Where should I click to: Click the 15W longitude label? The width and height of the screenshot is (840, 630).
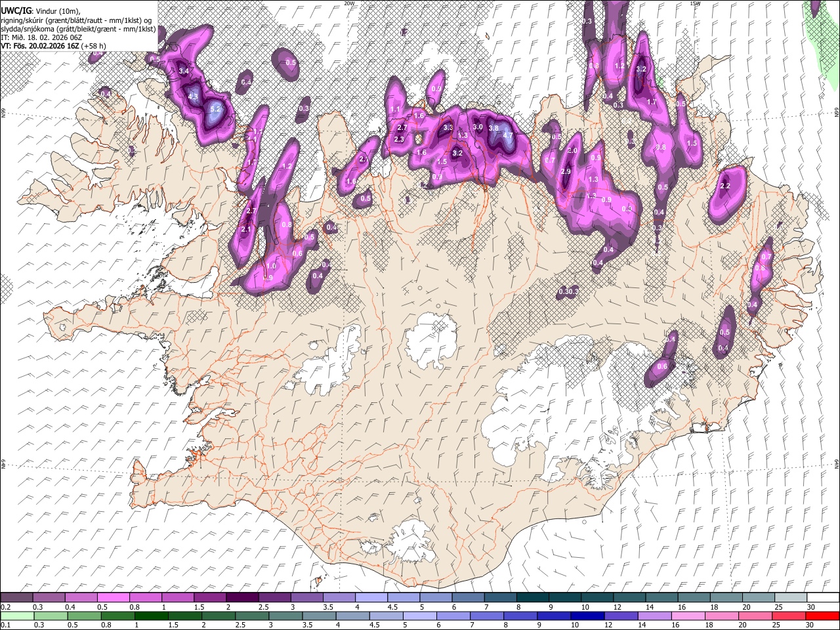tap(695, 3)
